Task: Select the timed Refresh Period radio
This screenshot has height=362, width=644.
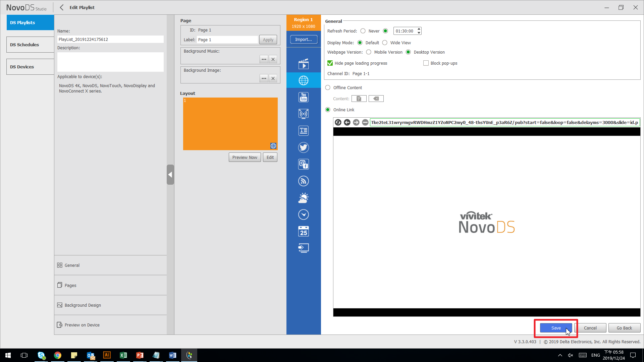Action: [385, 31]
